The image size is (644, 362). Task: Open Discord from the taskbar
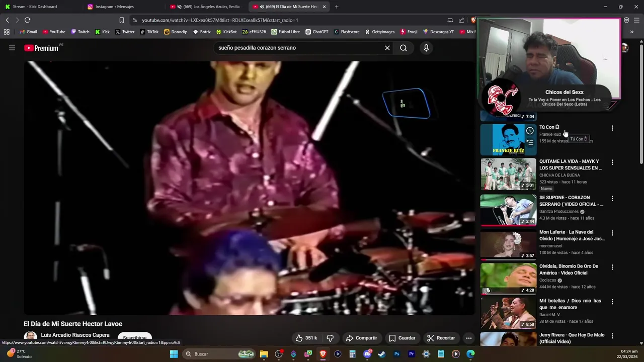[367, 354]
